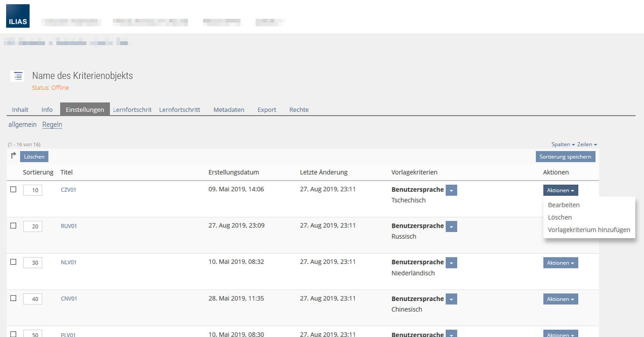Click the Löschen button above the table
This screenshot has height=337, width=644.
point(34,157)
